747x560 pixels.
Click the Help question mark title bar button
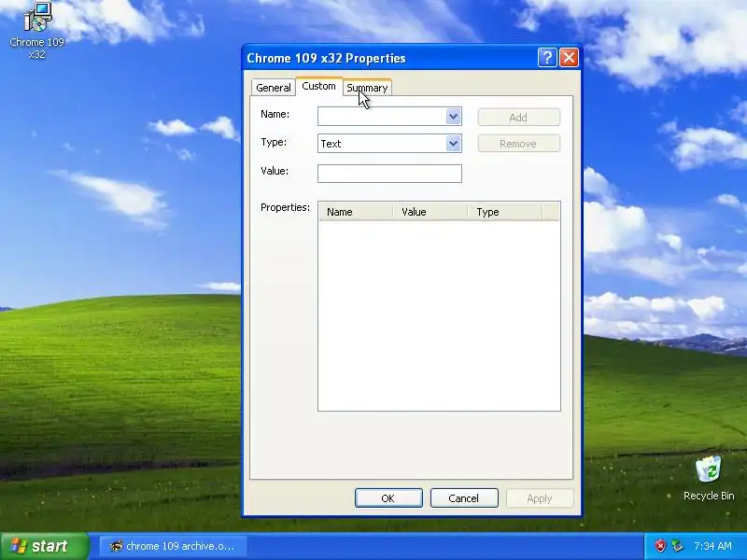(x=547, y=58)
